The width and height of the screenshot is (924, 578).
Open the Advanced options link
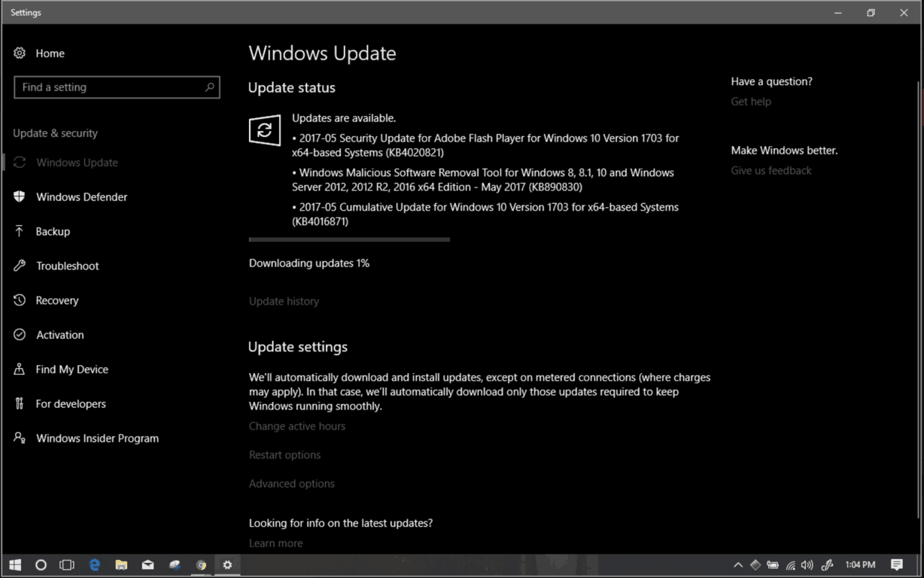(x=292, y=484)
